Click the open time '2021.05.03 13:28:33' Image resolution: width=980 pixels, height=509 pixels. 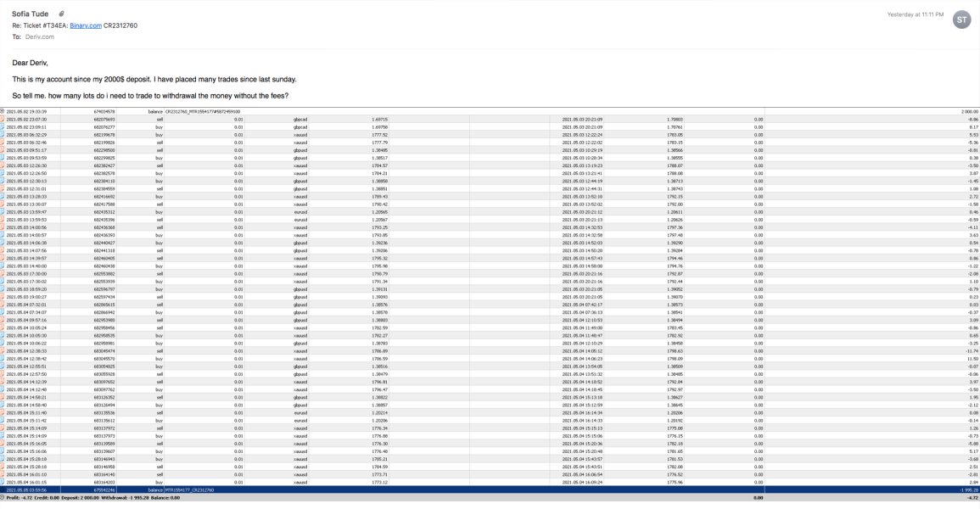click(x=26, y=197)
